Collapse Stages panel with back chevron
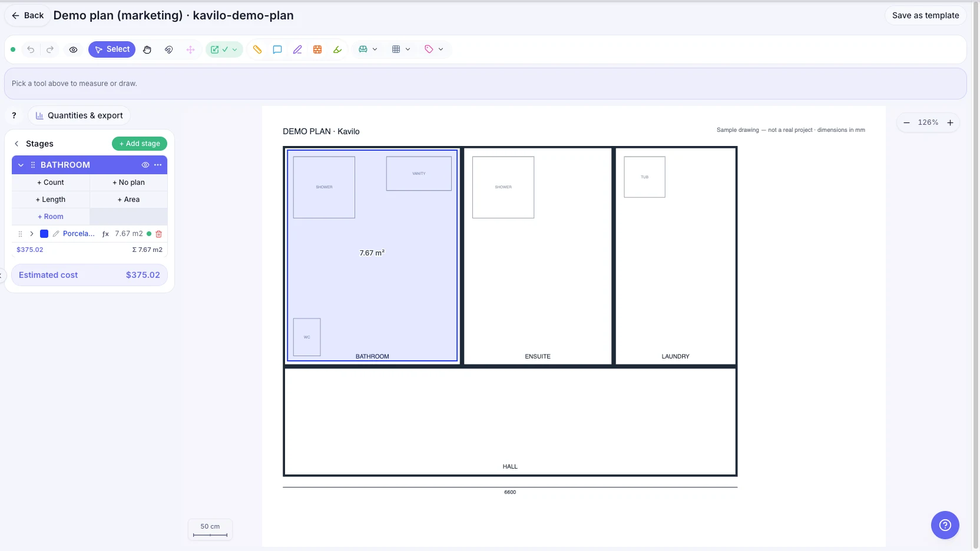Image resolution: width=980 pixels, height=551 pixels. (x=16, y=144)
